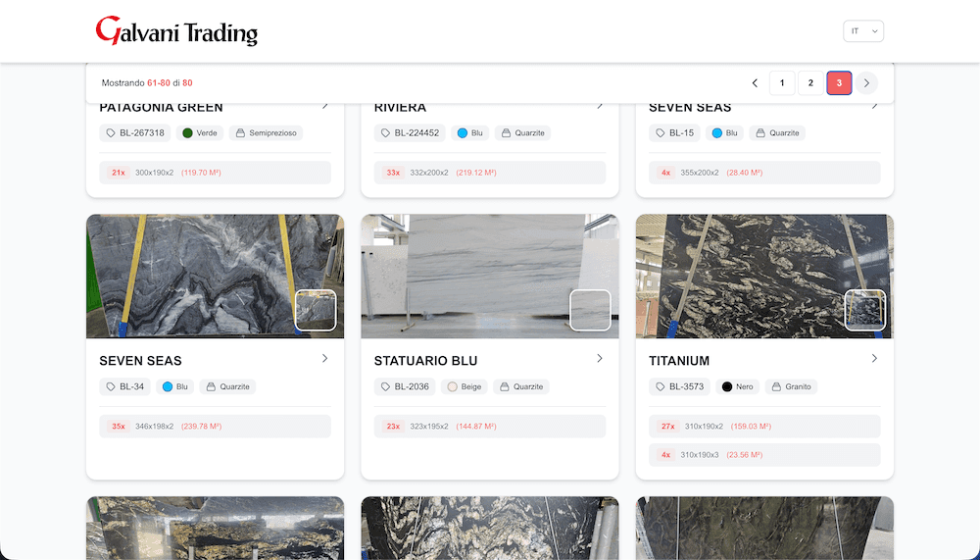Click the BL-224452 code tag
The image size is (980, 560).
pyautogui.click(x=410, y=133)
